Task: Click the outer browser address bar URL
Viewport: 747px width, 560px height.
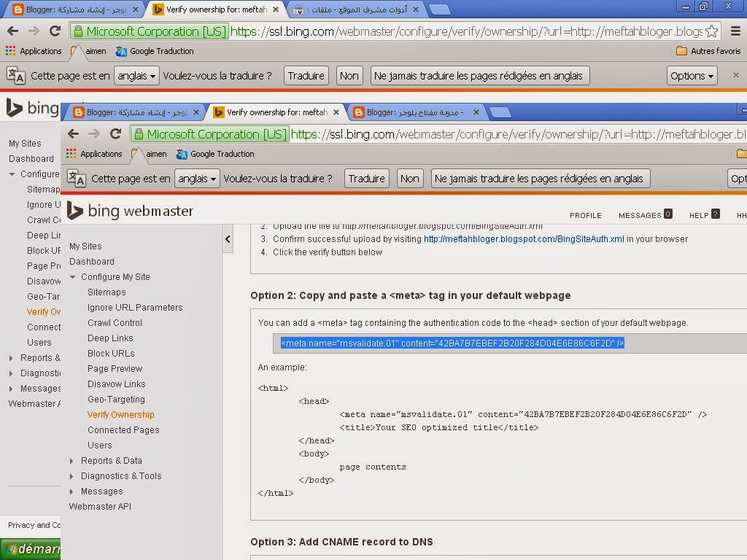Action: coord(466,31)
